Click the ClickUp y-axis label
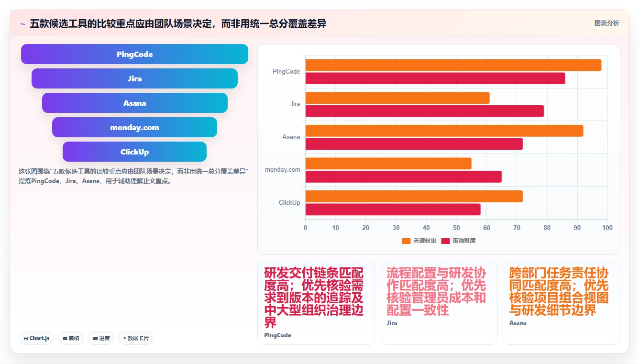 click(x=290, y=203)
